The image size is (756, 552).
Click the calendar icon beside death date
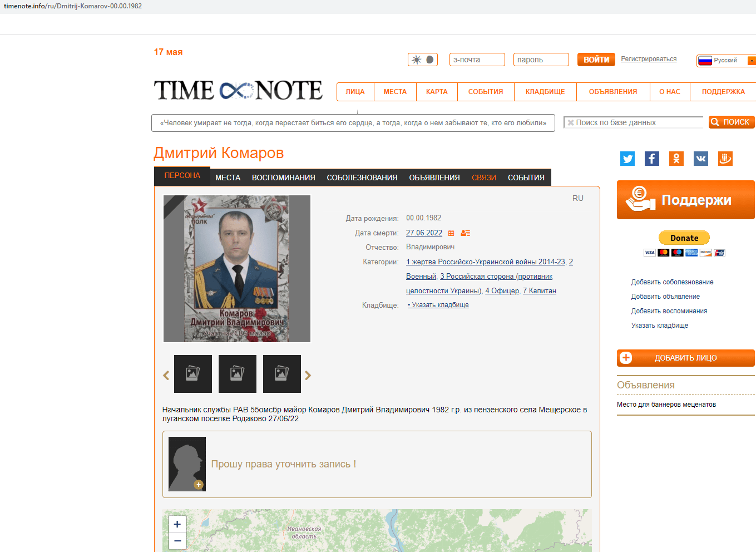click(451, 233)
